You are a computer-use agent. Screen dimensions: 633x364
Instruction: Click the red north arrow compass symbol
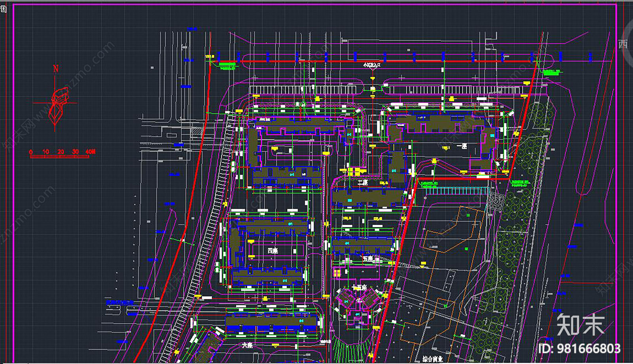(55, 99)
